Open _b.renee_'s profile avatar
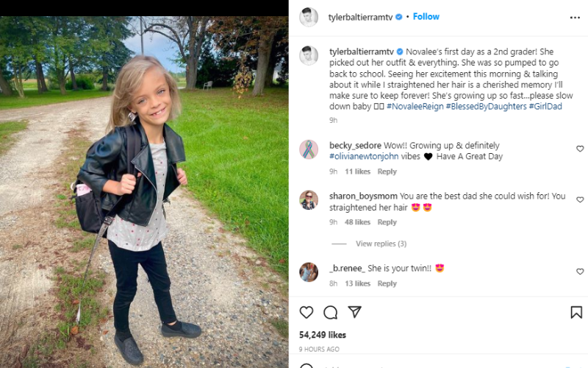The height and width of the screenshot is (368, 588). click(x=309, y=272)
